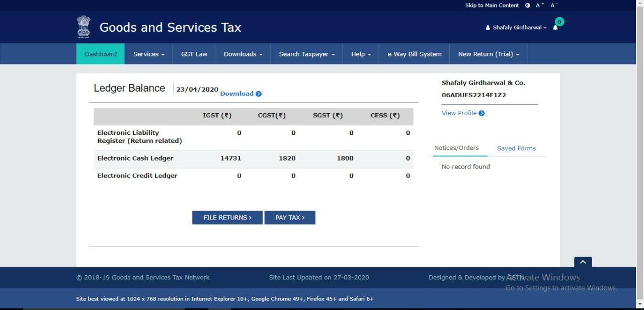Follow the Skip to Main Content link
644x310 pixels.
tap(492, 6)
